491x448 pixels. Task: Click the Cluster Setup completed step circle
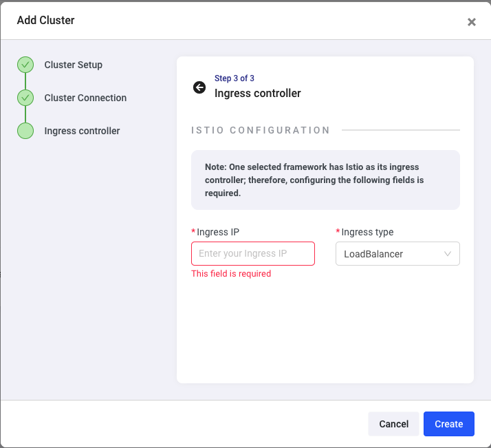click(x=25, y=65)
